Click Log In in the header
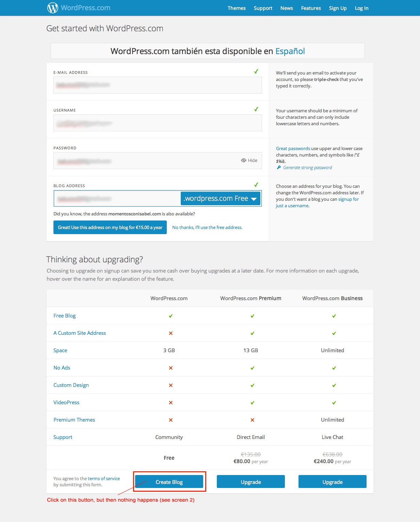This screenshot has width=420, height=522. point(361,8)
